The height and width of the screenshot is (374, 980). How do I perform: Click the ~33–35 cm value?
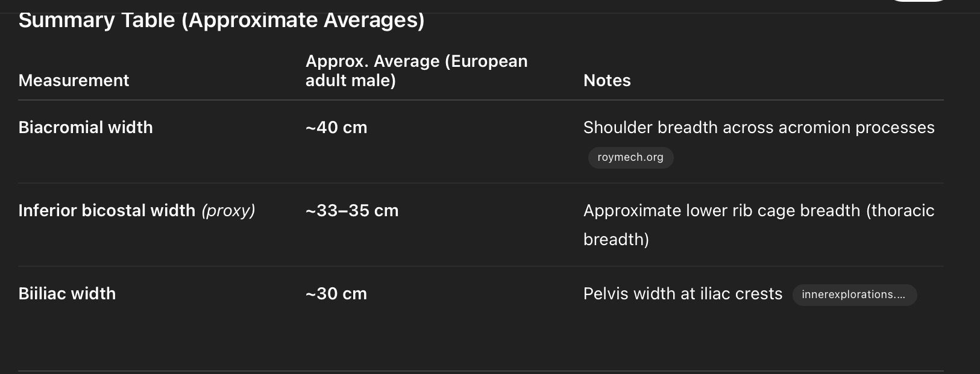point(352,210)
